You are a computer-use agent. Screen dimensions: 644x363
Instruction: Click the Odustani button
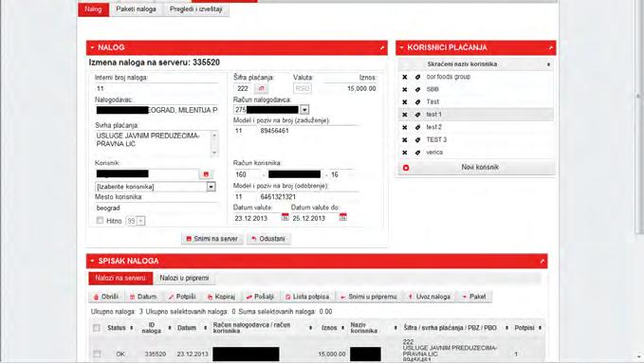(268, 239)
